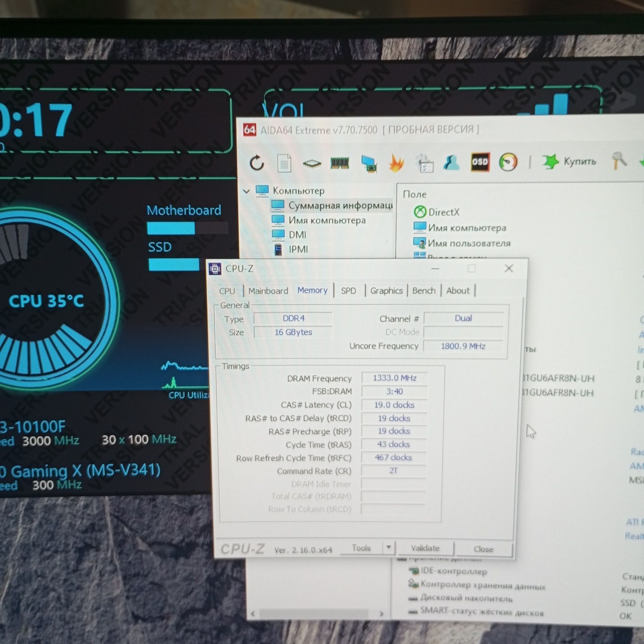Image resolution: width=644 pixels, height=644 pixels.
Task: Click the Dual channel value field
Action: 463,318
